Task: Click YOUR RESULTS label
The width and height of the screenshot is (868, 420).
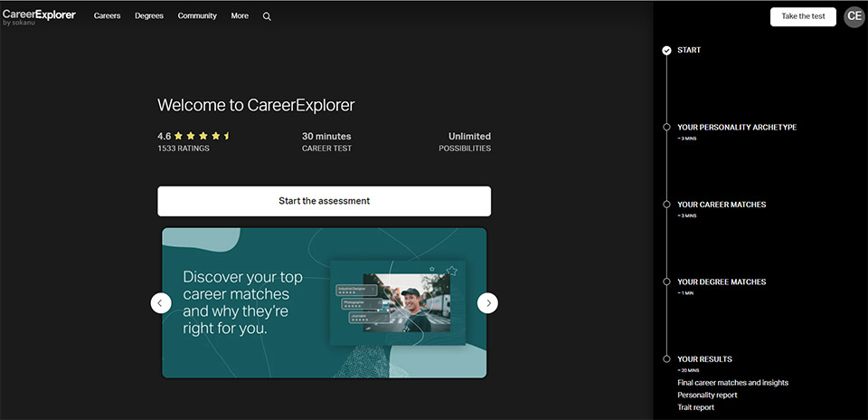Action: (704, 359)
